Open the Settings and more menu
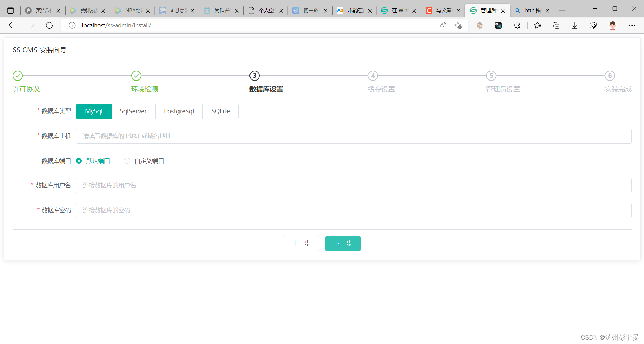Viewport: 644px width, 344px height. [633, 25]
